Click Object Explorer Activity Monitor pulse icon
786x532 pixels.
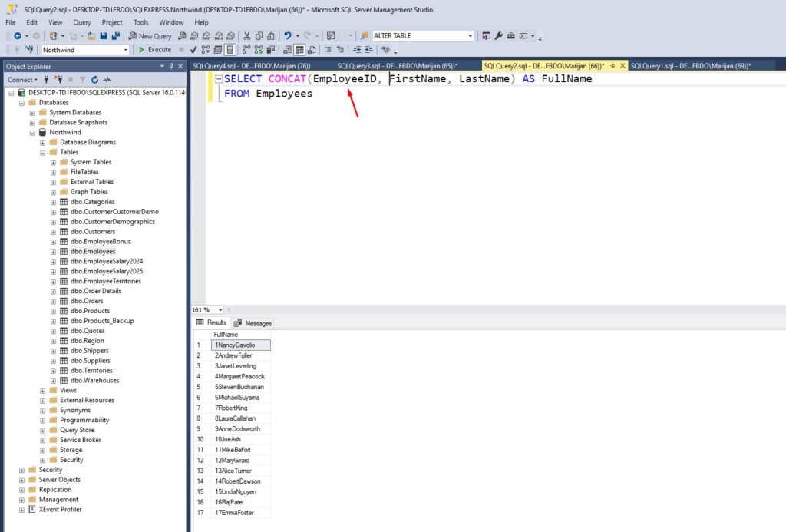(107, 80)
